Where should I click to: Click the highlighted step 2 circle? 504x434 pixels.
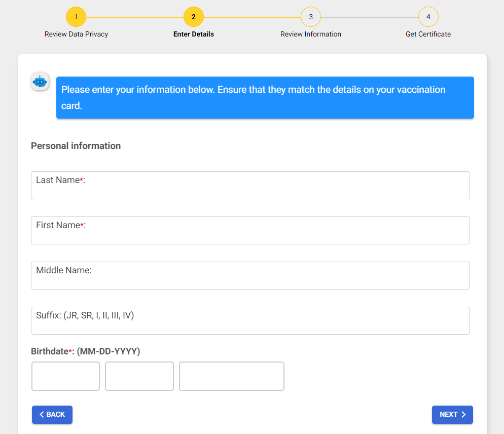193,17
